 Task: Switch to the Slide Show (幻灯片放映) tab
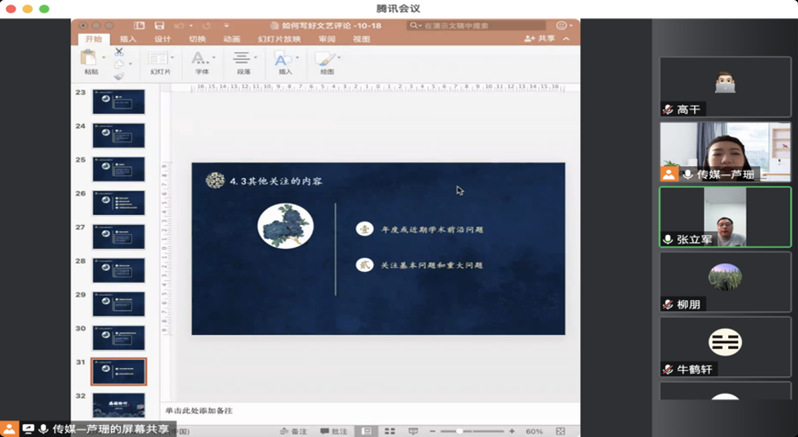click(279, 39)
